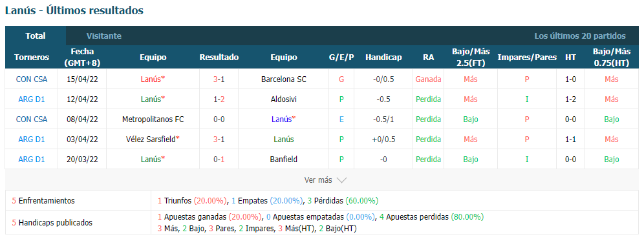Open the Barcelona SC team link
This screenshot has height=239, width=644.
(284, 79)
